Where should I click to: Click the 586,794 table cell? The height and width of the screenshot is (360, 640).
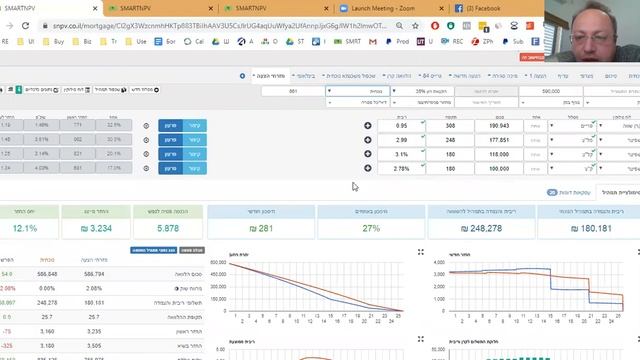(94, 274)
